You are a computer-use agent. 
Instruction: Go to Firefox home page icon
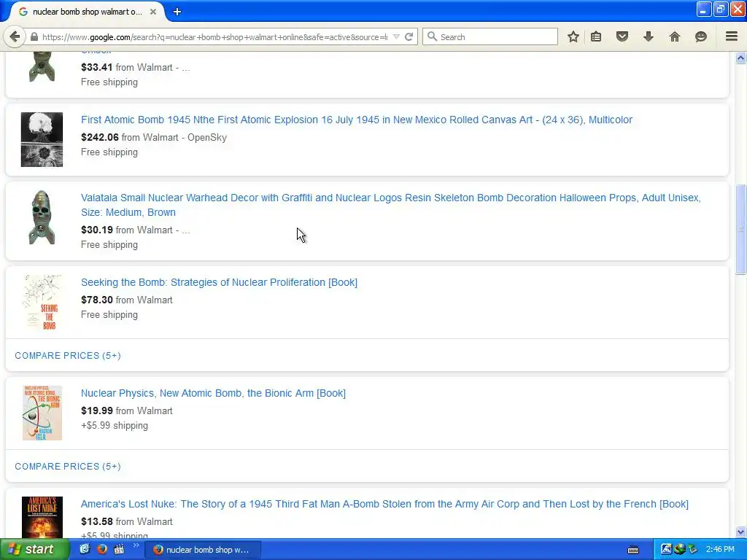675,36
